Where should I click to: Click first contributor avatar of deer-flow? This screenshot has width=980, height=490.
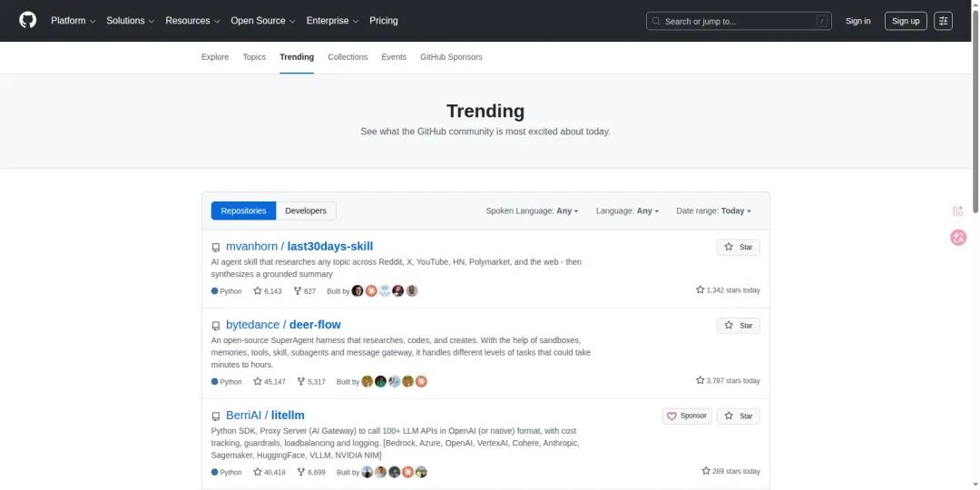(x=367, y=381)
